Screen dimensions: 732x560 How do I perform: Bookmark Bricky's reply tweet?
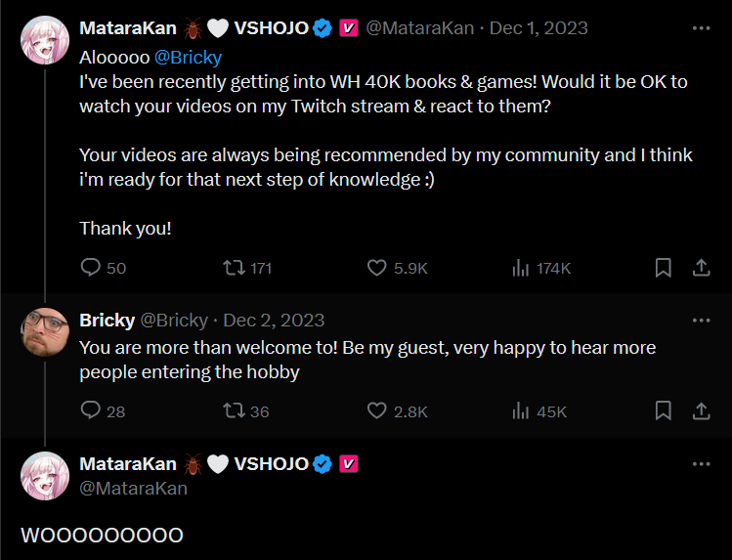pyautogui.click(x=662, y=410)
